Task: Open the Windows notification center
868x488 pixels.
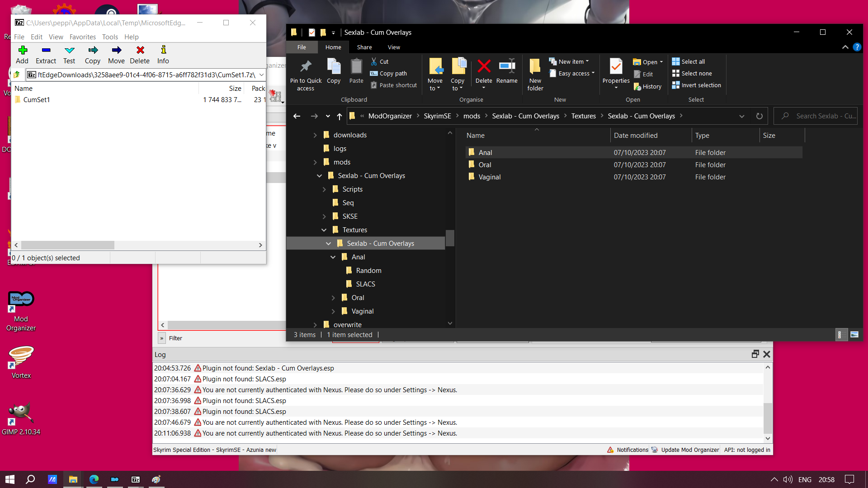Action: point(849,479)
